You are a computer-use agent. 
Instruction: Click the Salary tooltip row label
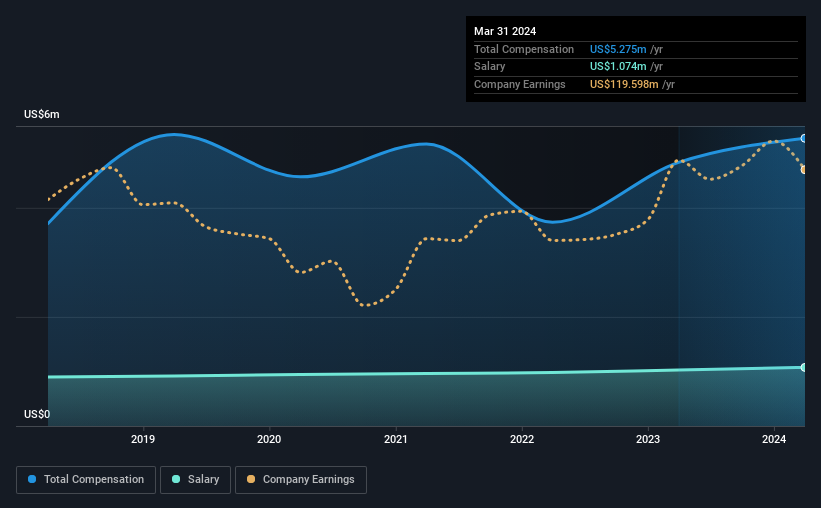(490, 67)
